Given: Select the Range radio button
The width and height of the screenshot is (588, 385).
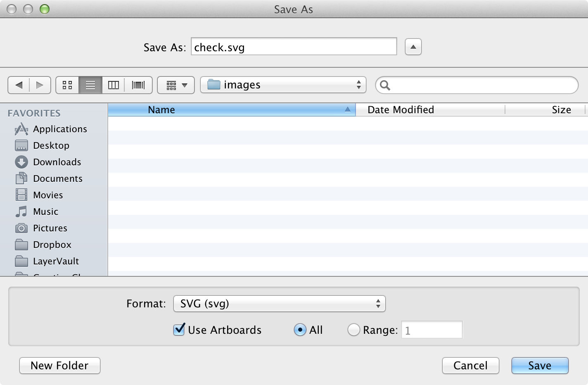Looking at the screenshot, I should [x=354, y=330].
